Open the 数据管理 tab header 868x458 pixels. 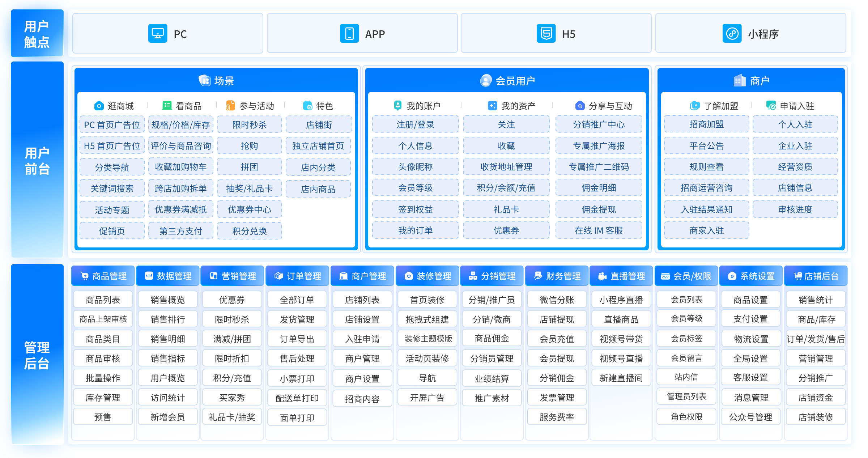pos(168,276)
